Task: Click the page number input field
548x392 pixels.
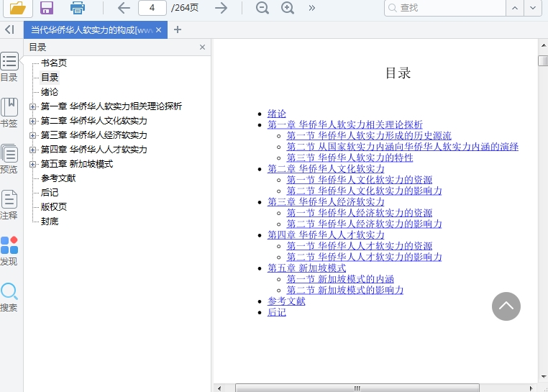Action: click(x=152, y=8)
